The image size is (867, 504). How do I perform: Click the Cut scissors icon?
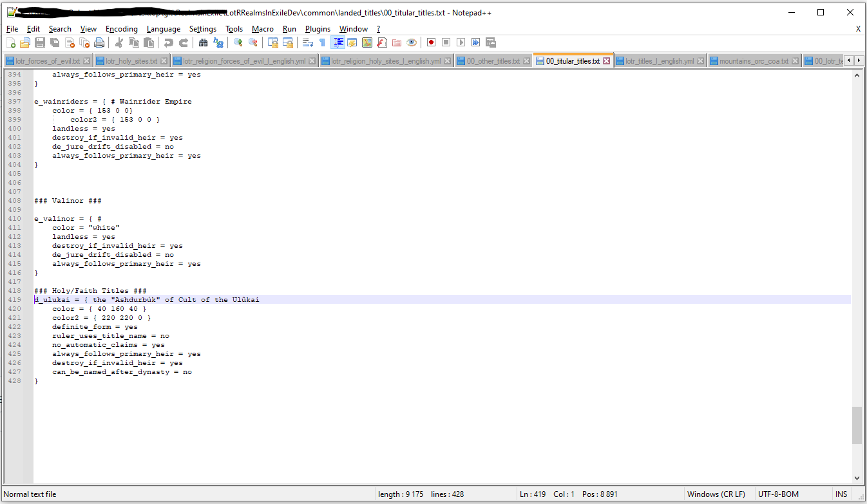point(119,42)
